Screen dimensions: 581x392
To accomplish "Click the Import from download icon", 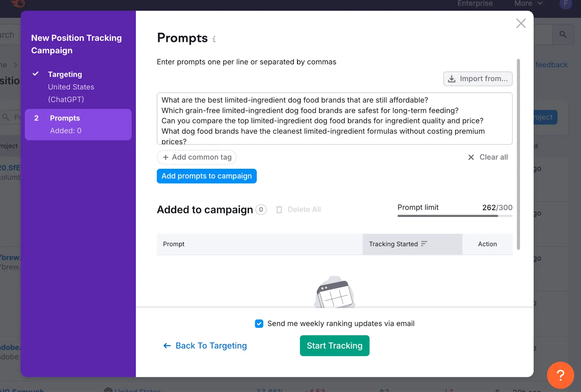I will click(x=451, y=79).
